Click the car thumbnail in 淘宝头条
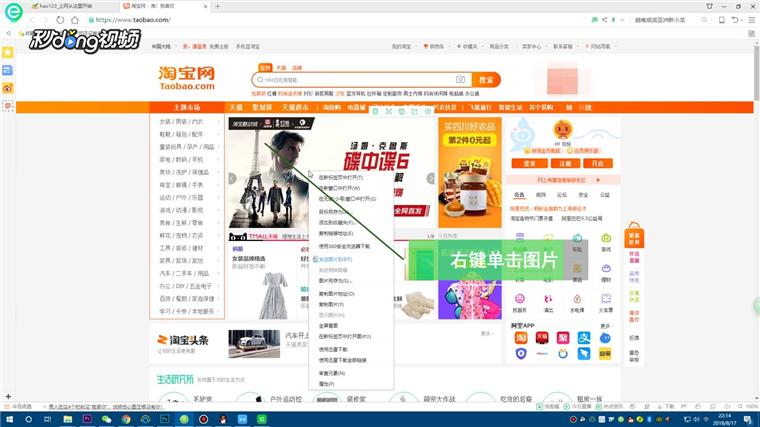The height and width of the screenshot is (427, 760). pos(254,344)
